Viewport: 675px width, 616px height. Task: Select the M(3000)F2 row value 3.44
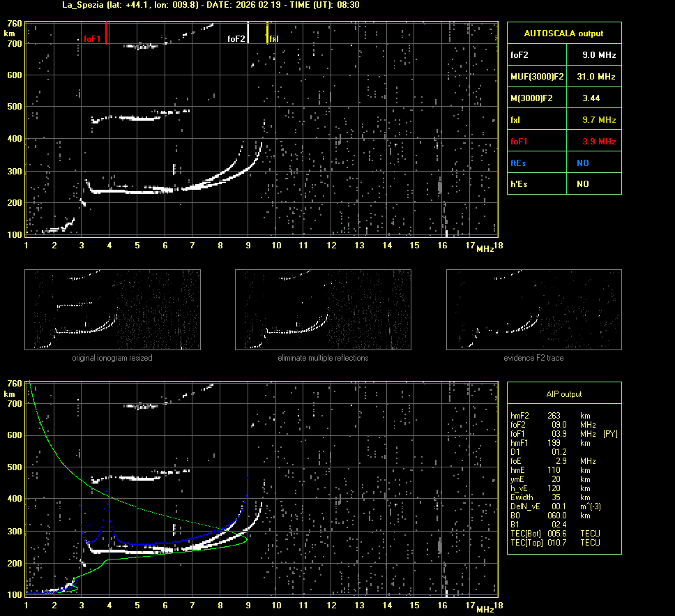click(591, 98)
